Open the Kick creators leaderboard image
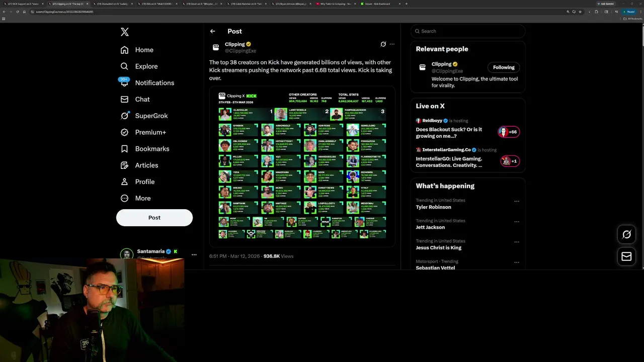The image size is (644, 362). coord(302,166)
